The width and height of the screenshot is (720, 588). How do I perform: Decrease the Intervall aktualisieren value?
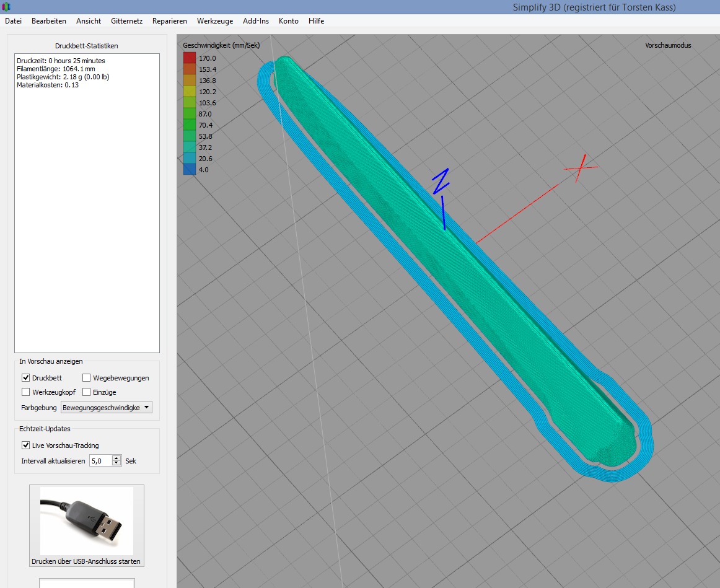pyautogui.click(x=116, y=463)
